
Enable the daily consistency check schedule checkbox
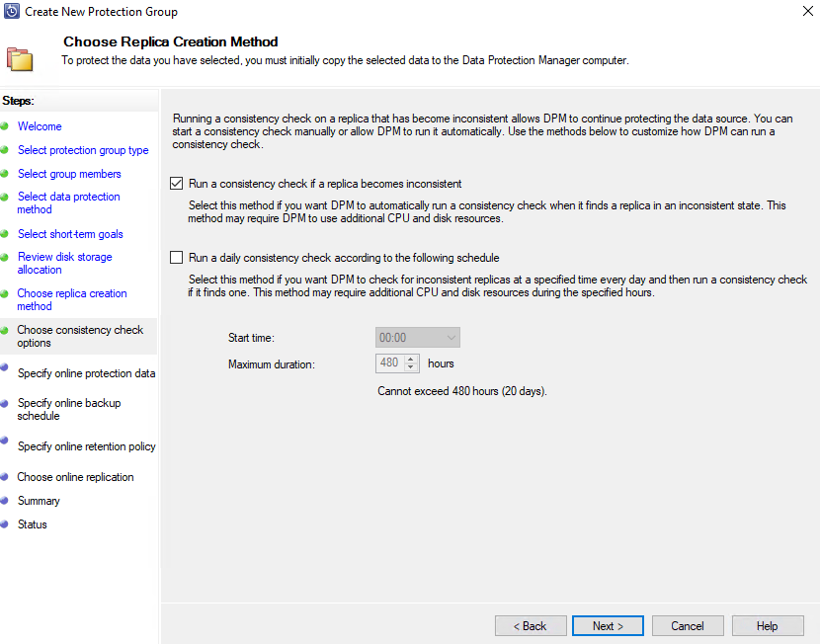tap(176, 257)
